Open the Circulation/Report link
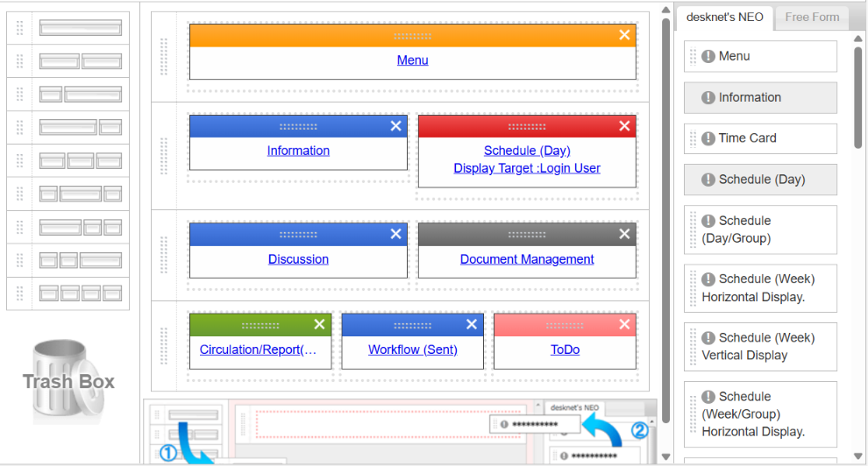Screen dimensions: 868x466 tap(258, 349)
